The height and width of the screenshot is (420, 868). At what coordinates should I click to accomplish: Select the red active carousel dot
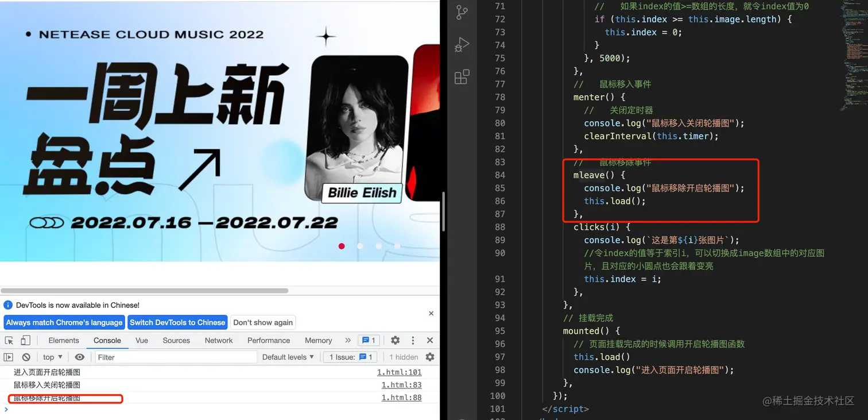342,246
